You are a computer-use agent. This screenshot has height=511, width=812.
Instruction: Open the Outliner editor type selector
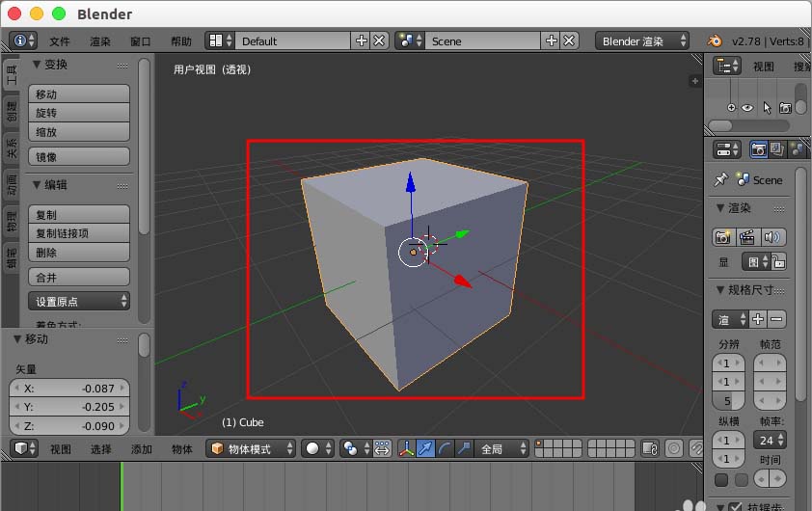[x=727, y=67]
